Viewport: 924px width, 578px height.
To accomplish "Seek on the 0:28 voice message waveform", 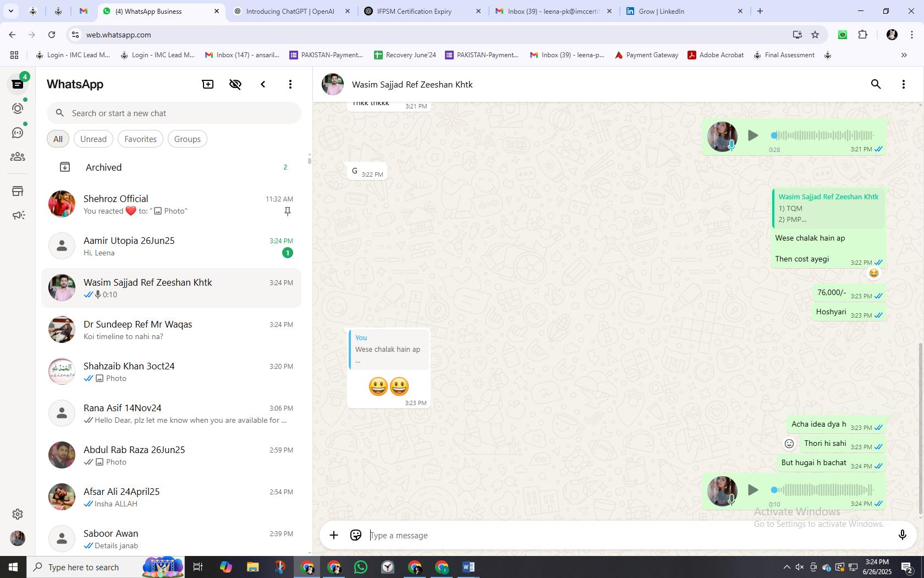I will [x=823, y=135].
